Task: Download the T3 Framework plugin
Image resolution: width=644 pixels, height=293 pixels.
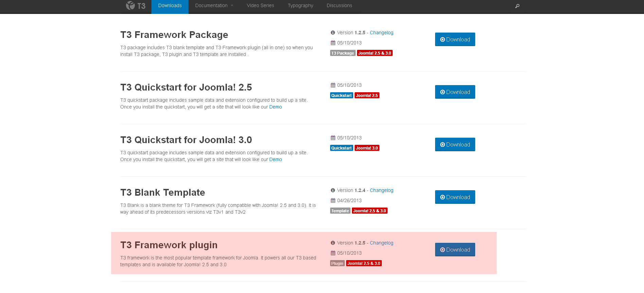Action: tap(455, 250)
